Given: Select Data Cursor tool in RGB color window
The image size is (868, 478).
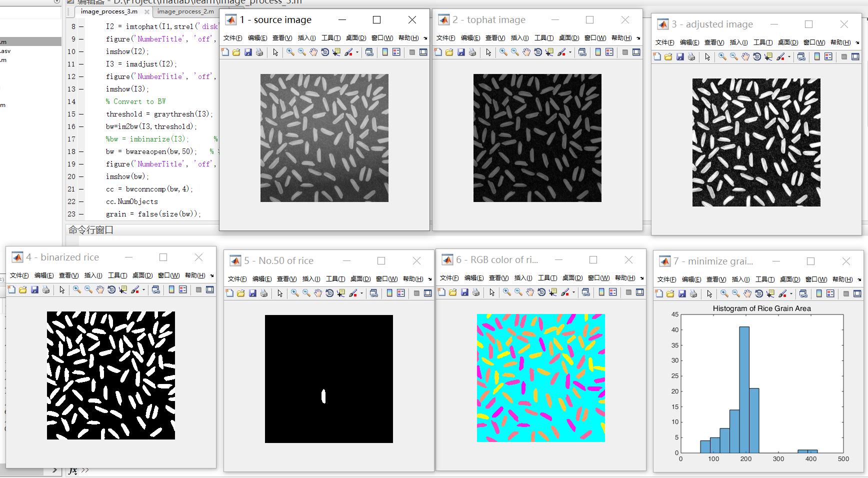Looking at the screenshot, I should click(552, 292).
